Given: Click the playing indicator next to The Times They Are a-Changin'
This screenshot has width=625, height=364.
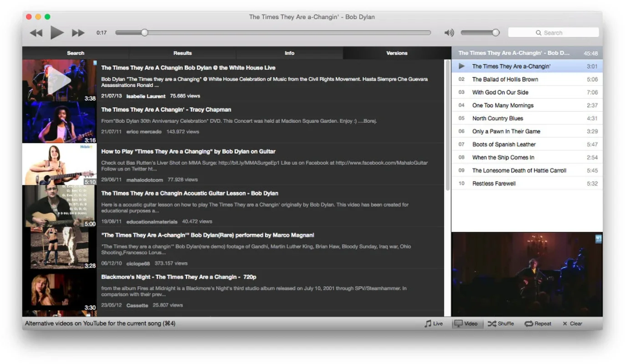Looking at the screenshot, I should [461, 66].
